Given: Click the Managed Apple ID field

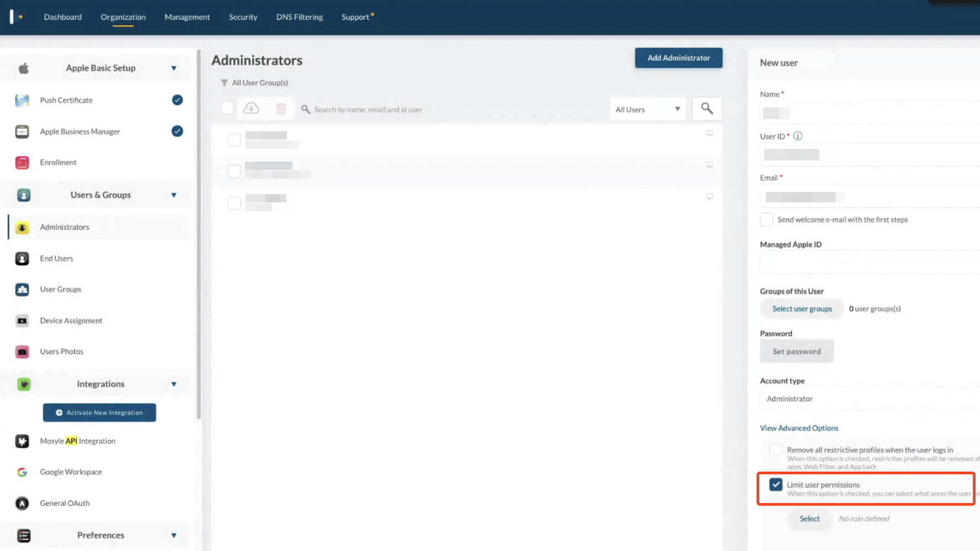Looking at the screenshot, I should pos(870,261).
